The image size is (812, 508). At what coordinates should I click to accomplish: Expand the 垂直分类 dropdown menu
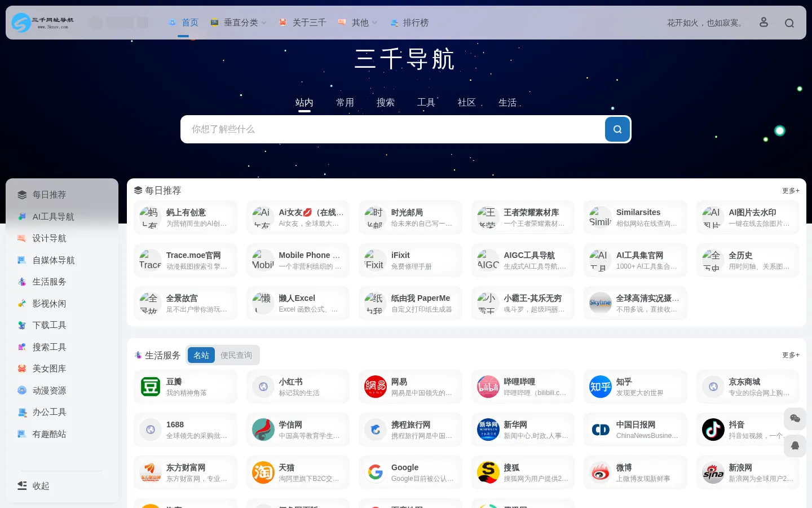click(238, 23)
